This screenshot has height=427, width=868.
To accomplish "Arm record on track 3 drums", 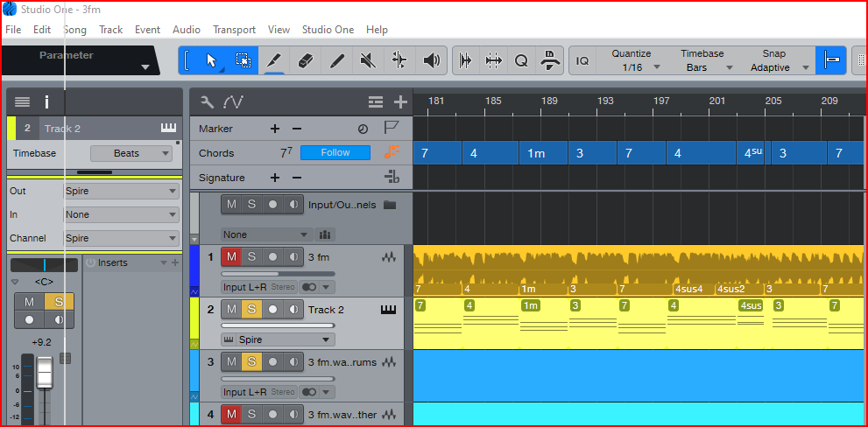I will [272, 362].
